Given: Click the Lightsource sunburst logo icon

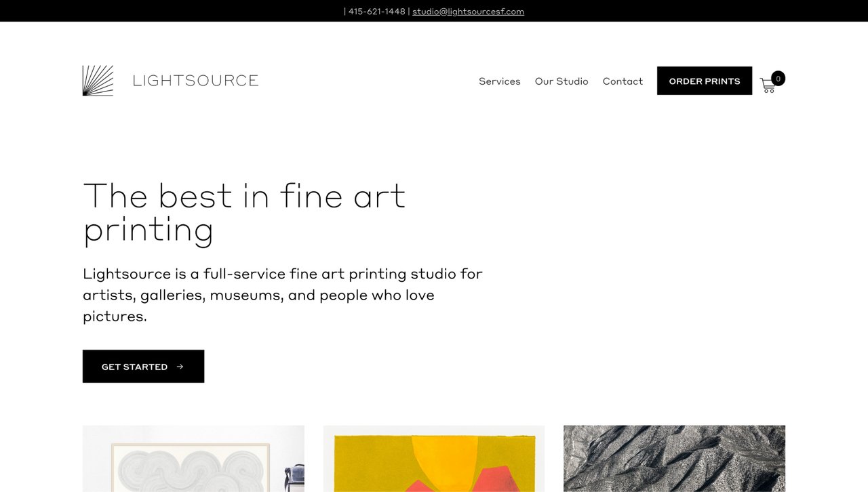Looking at the screenshot, I should (x=98, y=81).
